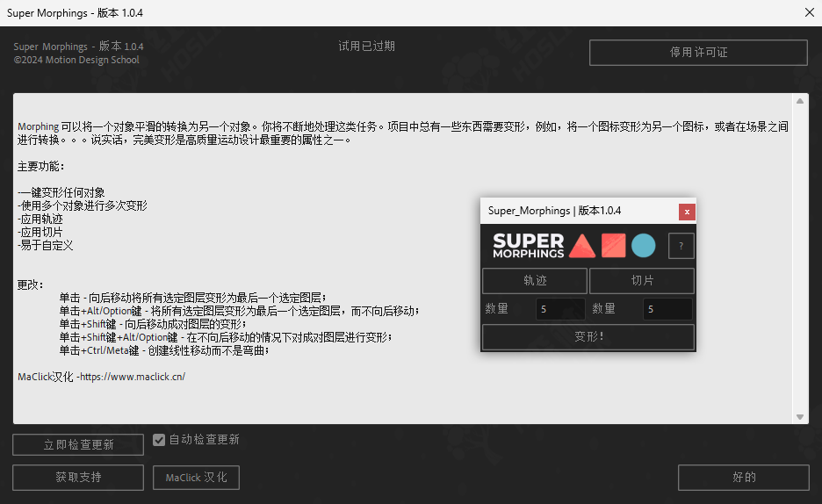Click the 轨迹 button in preview panel
Image resolution: width=822 pixels, height=504 pixels.
535,281
